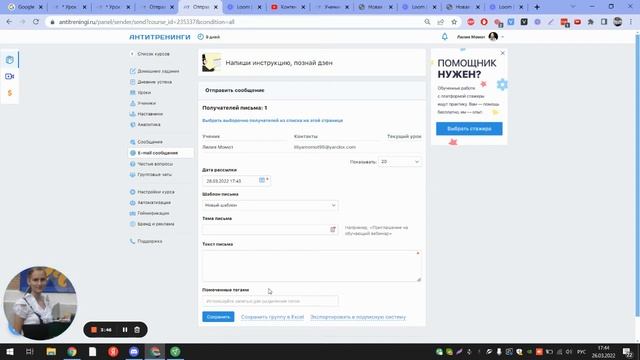The height and width of the screenshot is (360, 640).
Task: Click the notification bell icon
Action: click(x=444, y=37)
